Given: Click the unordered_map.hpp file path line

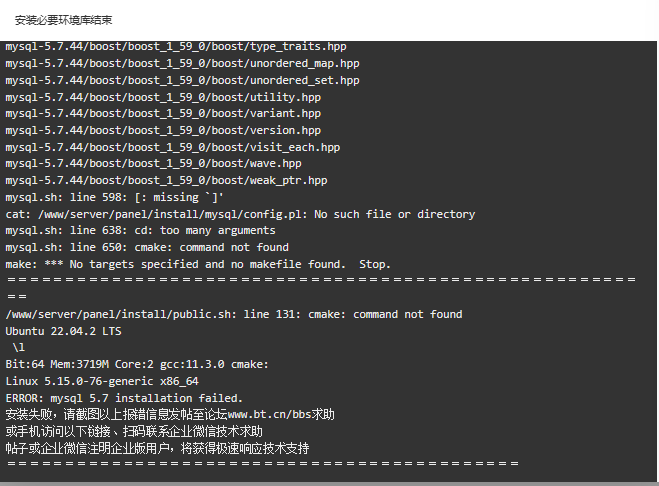Looking at the screenshot, I should coord(182,63).
